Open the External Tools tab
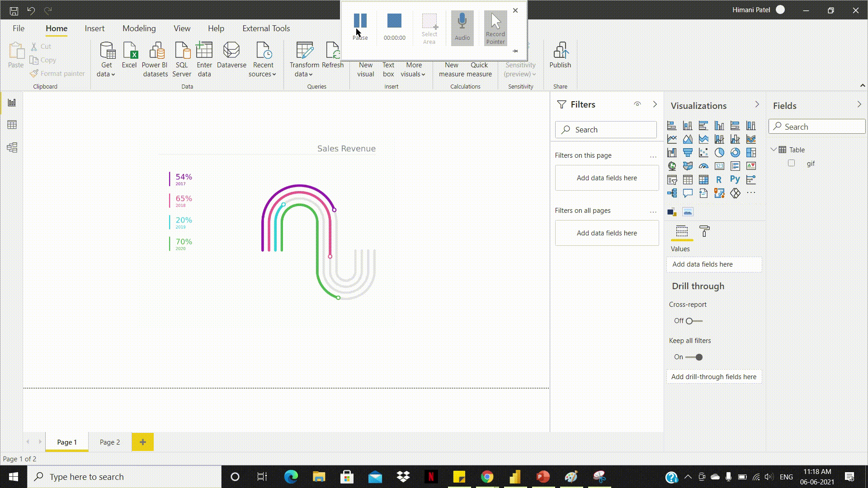The width and height of the screenshot is (868, 488). click(x=266, y=28)
